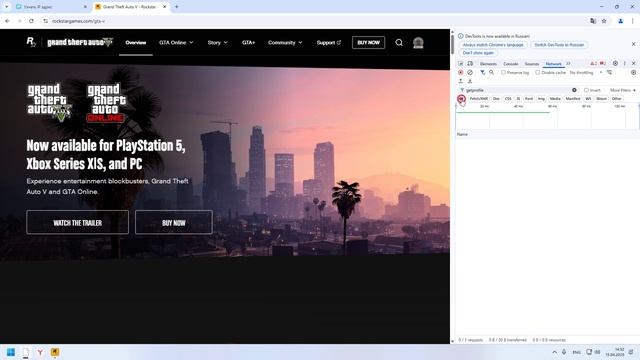This screenshot has width=640, height=360.
Task: Toggle the network filter funnel icon
Action: 482,72
